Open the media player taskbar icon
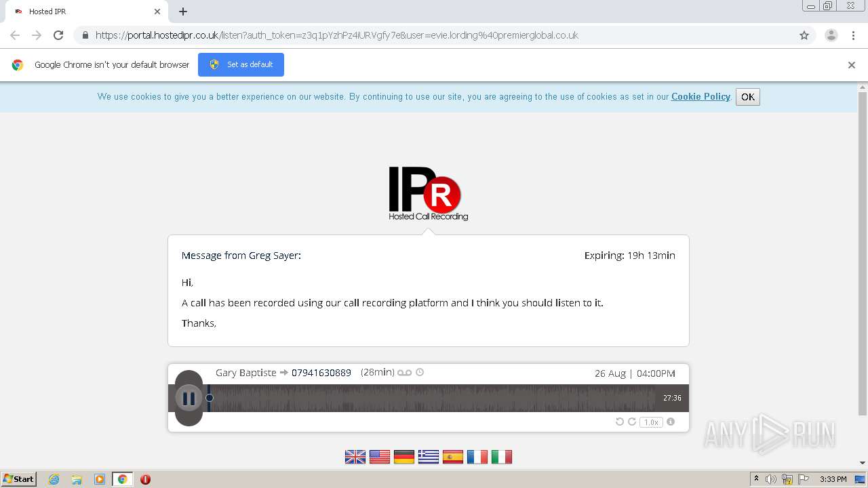This screenshot has height=488, width=868. 100,479
